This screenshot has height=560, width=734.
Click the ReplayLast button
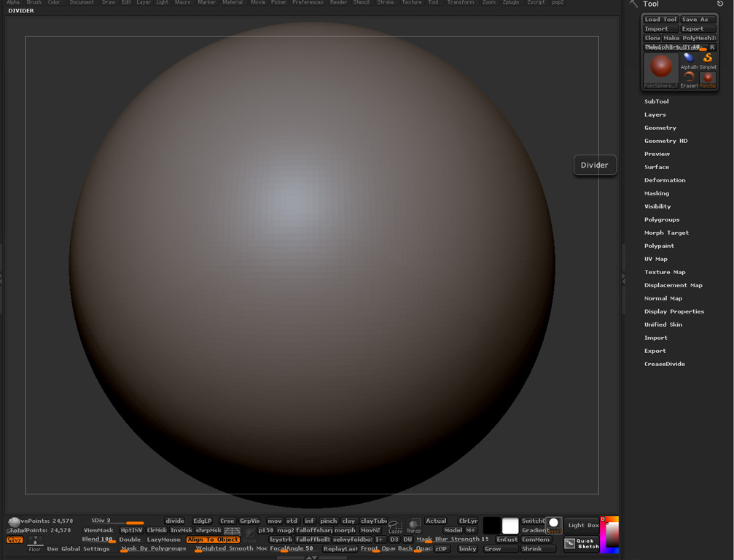click(x=340, y=548)
